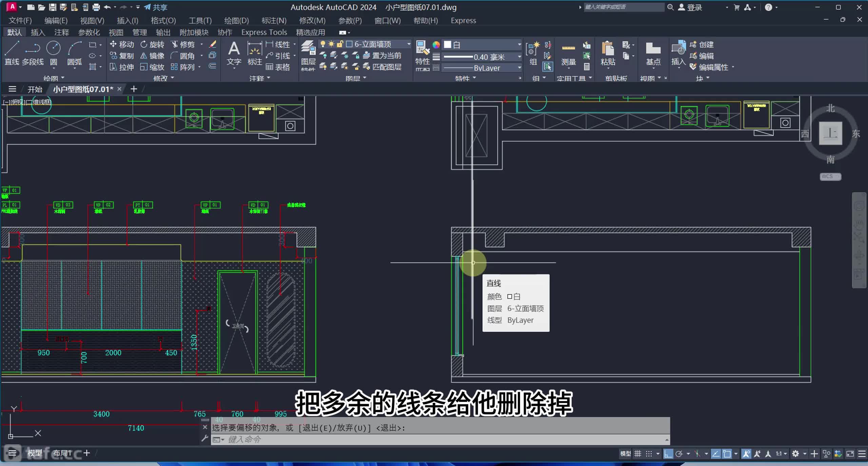Switch to the 注释 ribbon tab
868x466 pixels.
(x=61, y=32)
